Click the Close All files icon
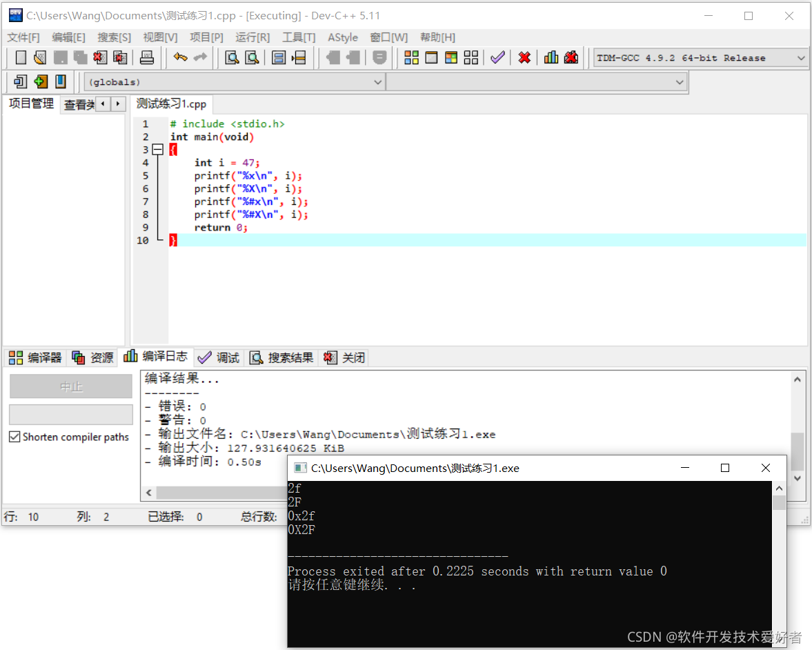The height and width of the screenshot is (650, 812). point(120,57)
